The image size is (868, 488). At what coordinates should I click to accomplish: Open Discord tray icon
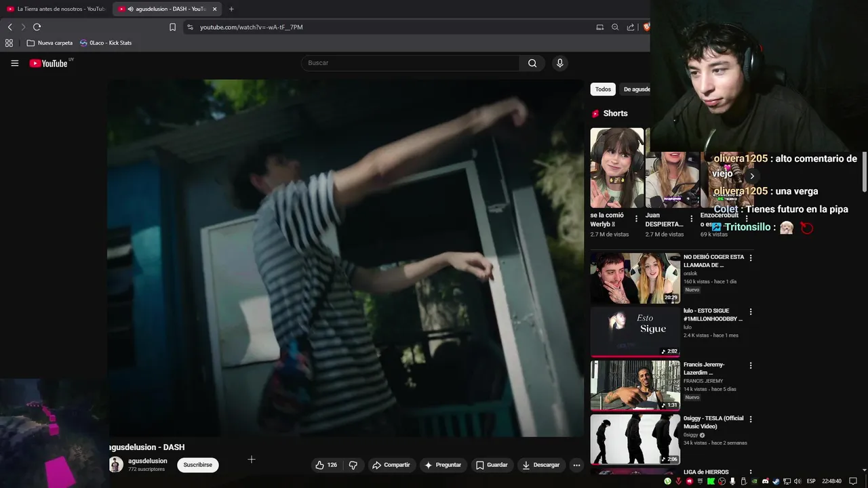pos(766,481)
